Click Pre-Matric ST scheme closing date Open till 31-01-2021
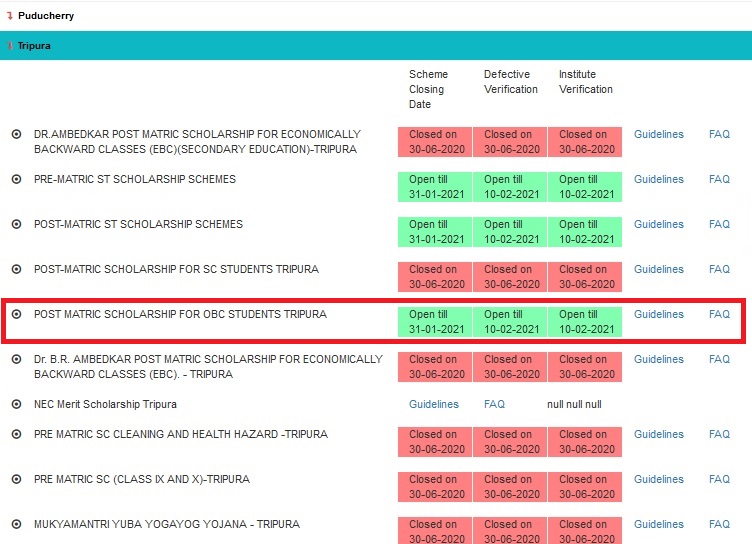752x544 pixels. pos(435,187)
